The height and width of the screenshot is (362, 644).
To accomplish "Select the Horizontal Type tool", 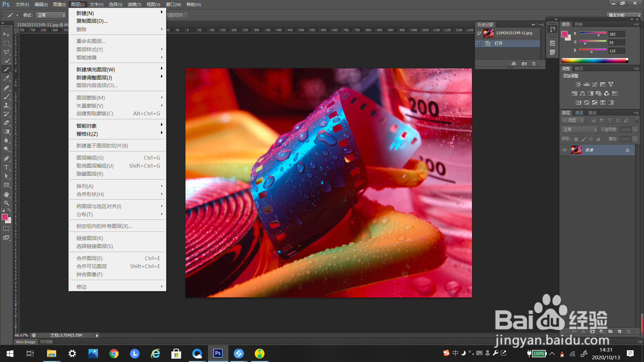I will pyautogui.click(x=6, y=167).
